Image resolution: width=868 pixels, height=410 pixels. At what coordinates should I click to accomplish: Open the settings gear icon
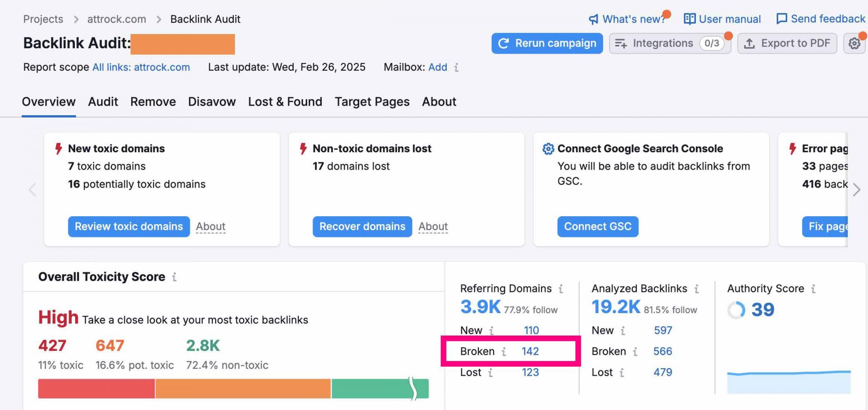[854, 44]
